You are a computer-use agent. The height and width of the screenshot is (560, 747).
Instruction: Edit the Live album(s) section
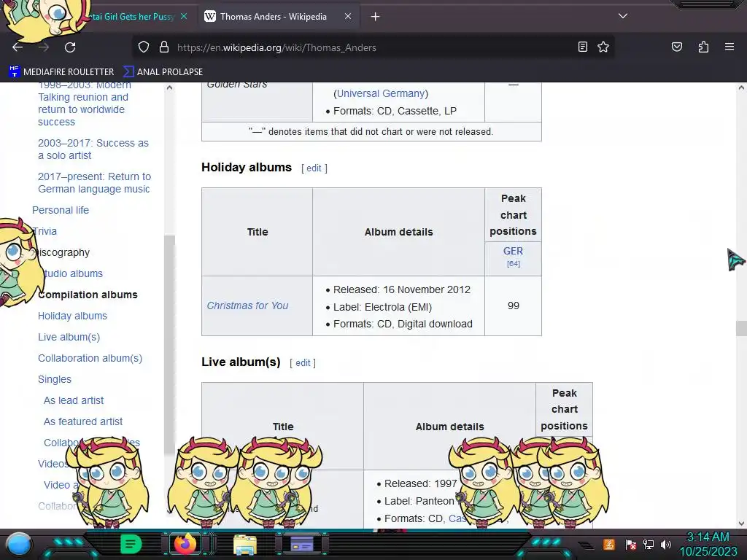[x=303, y=363]
